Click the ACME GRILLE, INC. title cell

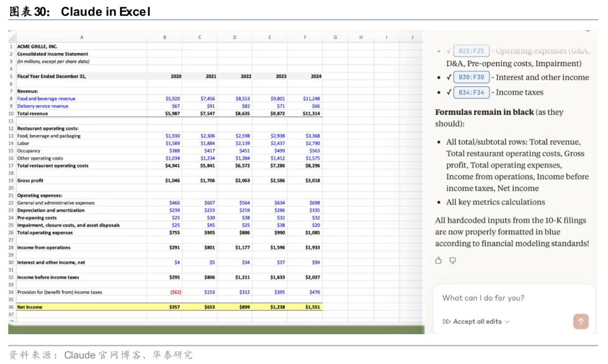click(37, 47)
